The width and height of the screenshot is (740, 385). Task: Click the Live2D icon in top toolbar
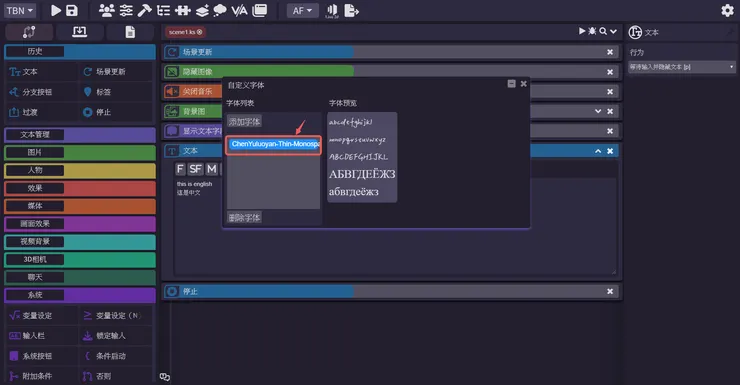click(332, 11)
